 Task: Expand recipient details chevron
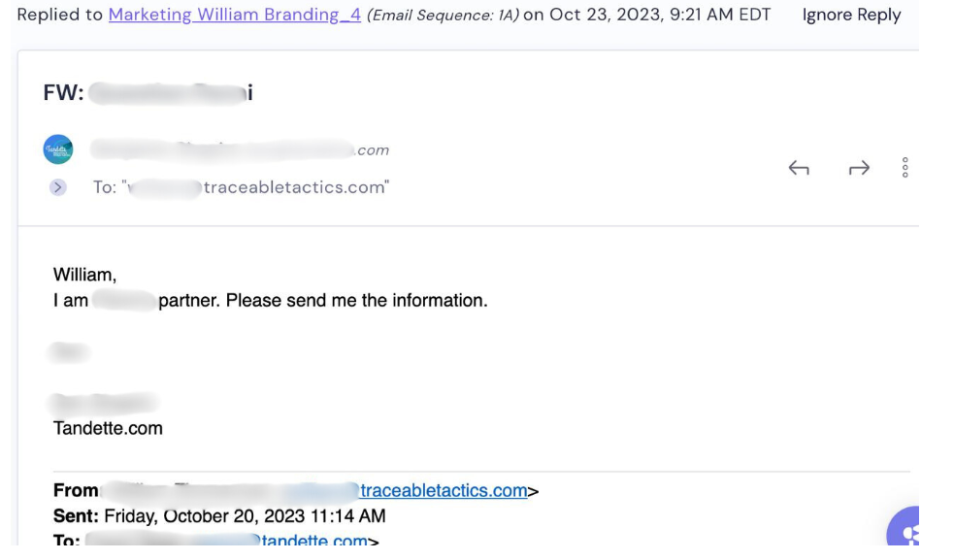(x=58, y=187)
